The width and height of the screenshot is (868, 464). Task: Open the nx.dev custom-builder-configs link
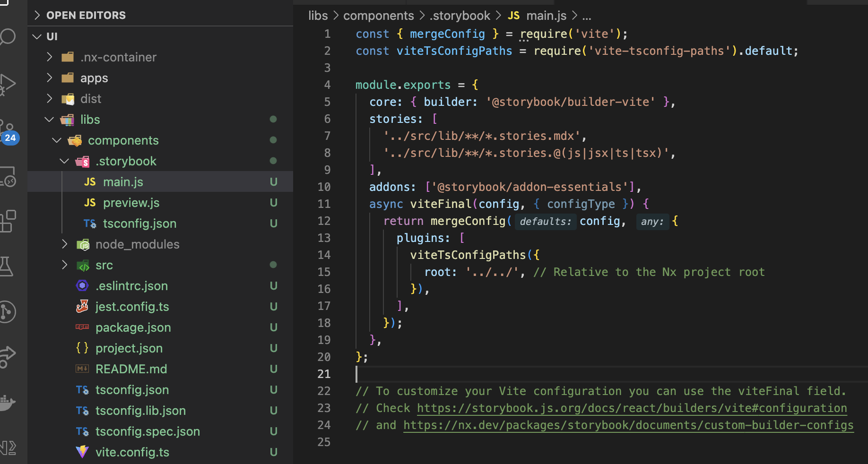627,425
